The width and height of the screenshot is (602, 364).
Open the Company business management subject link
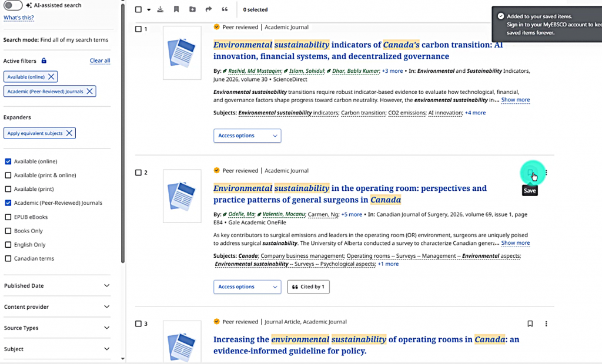tap(302, 256)
